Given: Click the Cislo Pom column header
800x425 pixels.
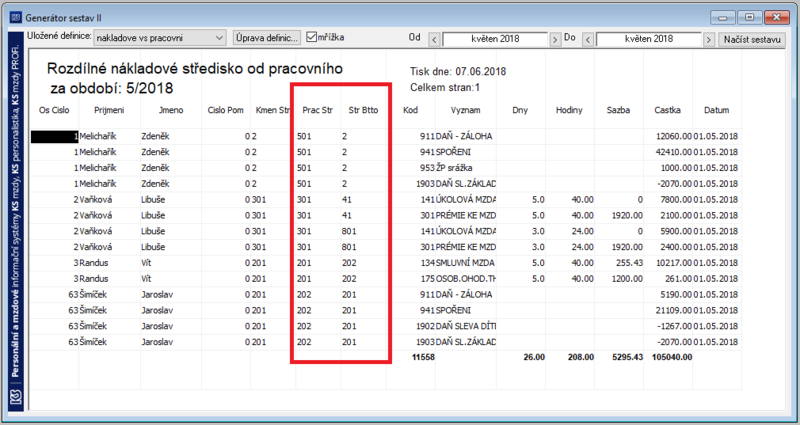Looking at the screenshot, I should [x=226, y=110].
